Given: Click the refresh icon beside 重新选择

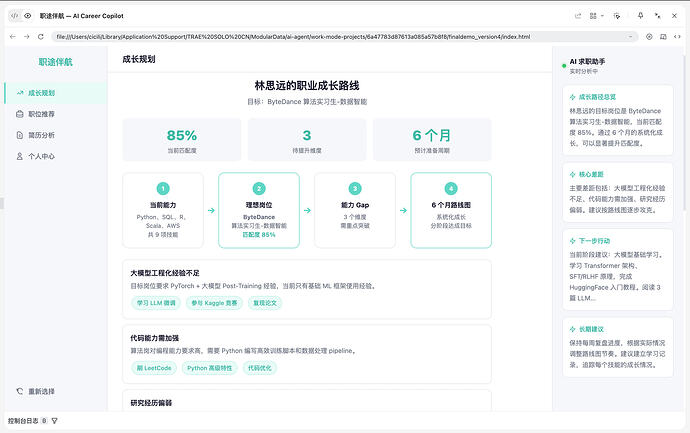Looking at the screenshot, I should pos(19,391).
